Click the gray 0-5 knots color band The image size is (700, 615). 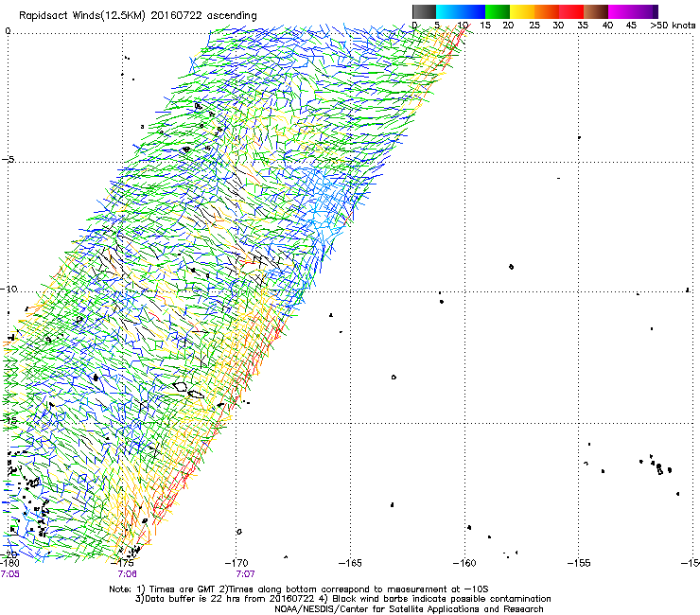424,11
